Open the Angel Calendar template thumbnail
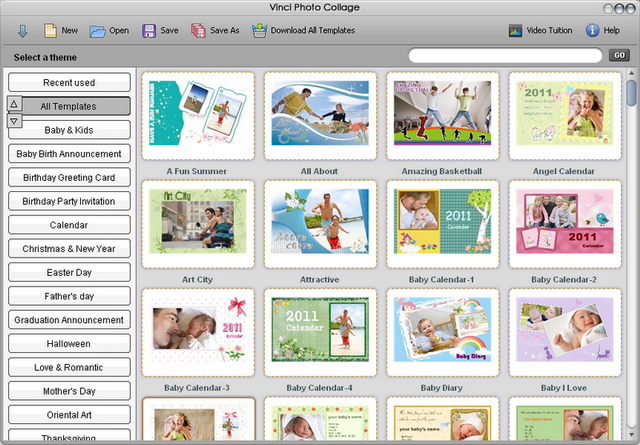 click(565, 116)
